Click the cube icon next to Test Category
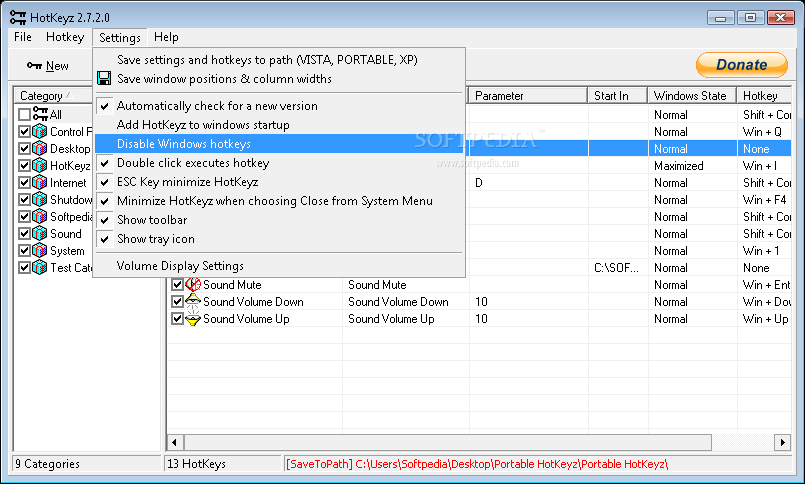Viewport: 805px width, 484px height. (x=40, y=267)
